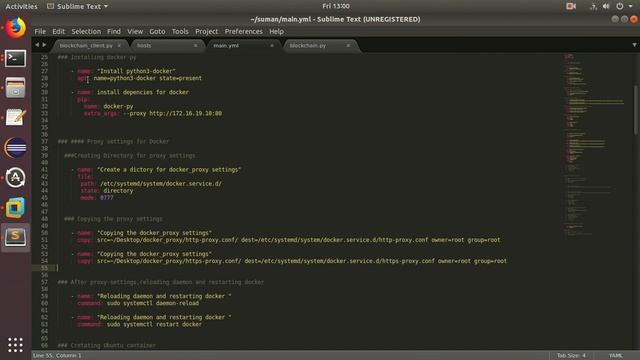Click the 'docker-py' name value
640x360 pixels.
[118, 107]
